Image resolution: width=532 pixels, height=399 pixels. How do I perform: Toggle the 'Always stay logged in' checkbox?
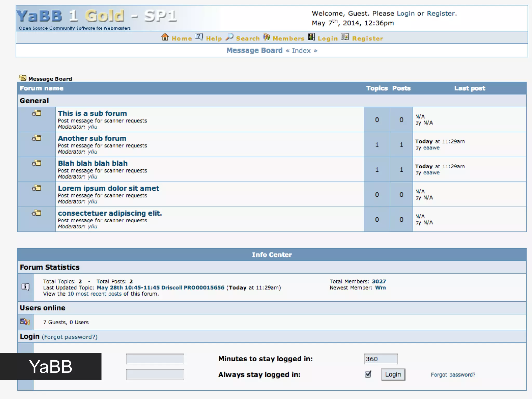coord(368,374)
